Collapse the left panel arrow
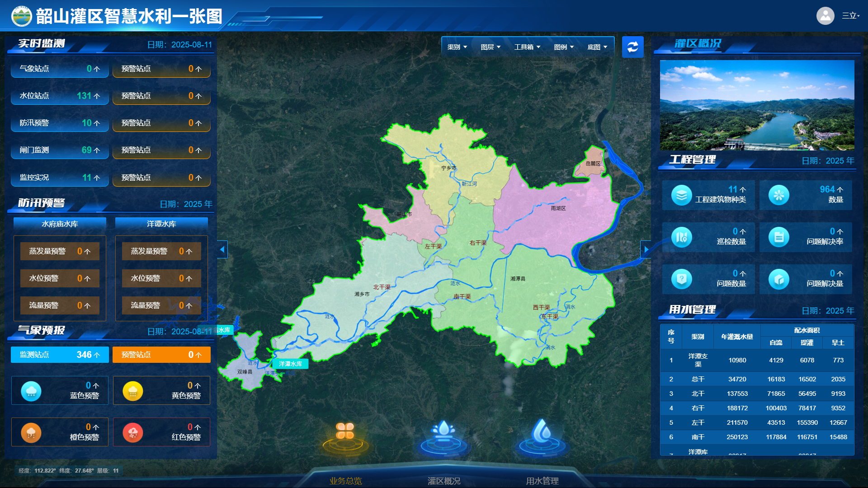868x488 pixels. click(222, 249)
